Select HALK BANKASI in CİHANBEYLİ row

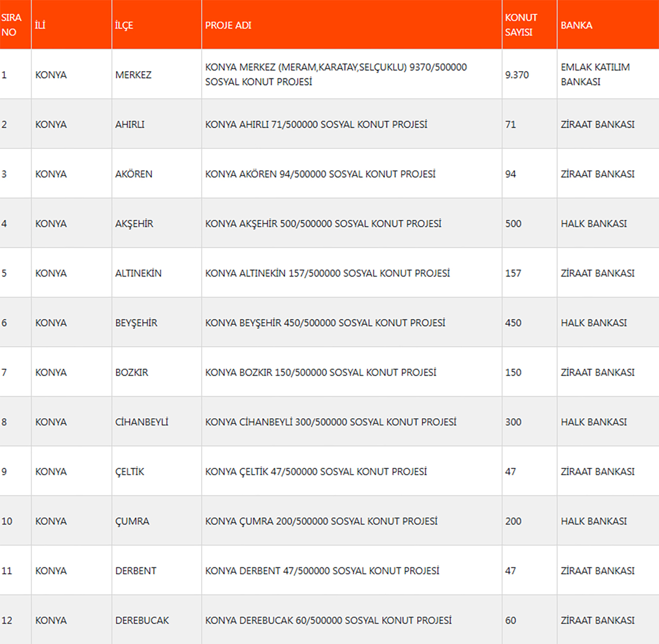click(594, 422)
